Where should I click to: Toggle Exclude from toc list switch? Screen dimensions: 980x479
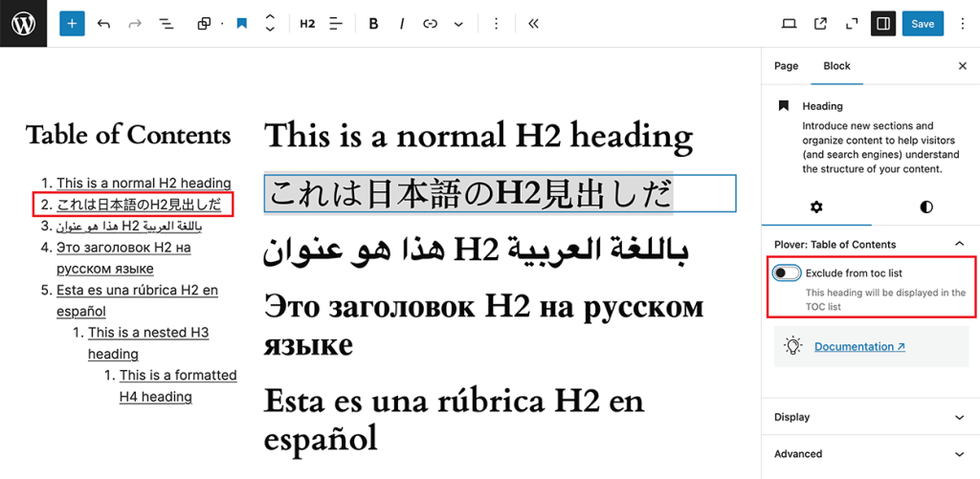pos(787,273)
